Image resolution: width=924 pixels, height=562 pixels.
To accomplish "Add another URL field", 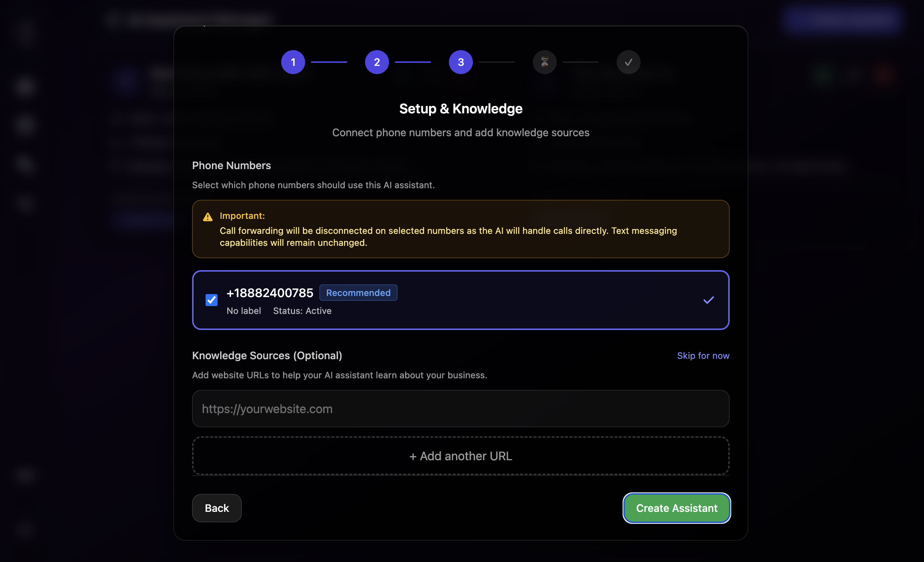I will (x=461, y=456).
